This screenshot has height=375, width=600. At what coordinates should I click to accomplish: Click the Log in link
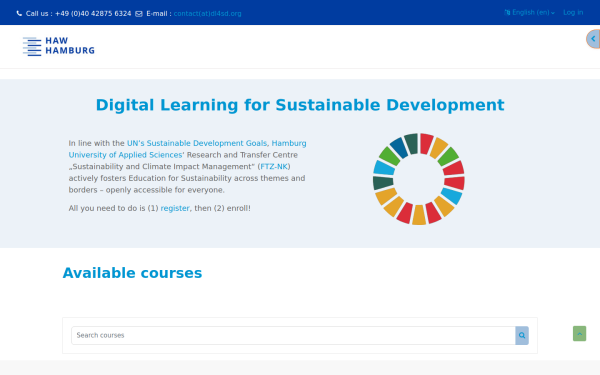[x=573, y=13]
